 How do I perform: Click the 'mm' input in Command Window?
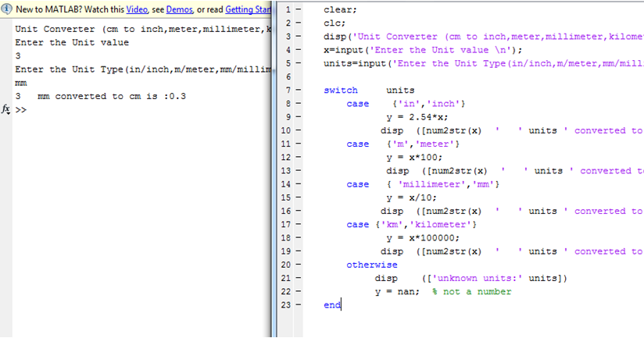pos(21,84)
